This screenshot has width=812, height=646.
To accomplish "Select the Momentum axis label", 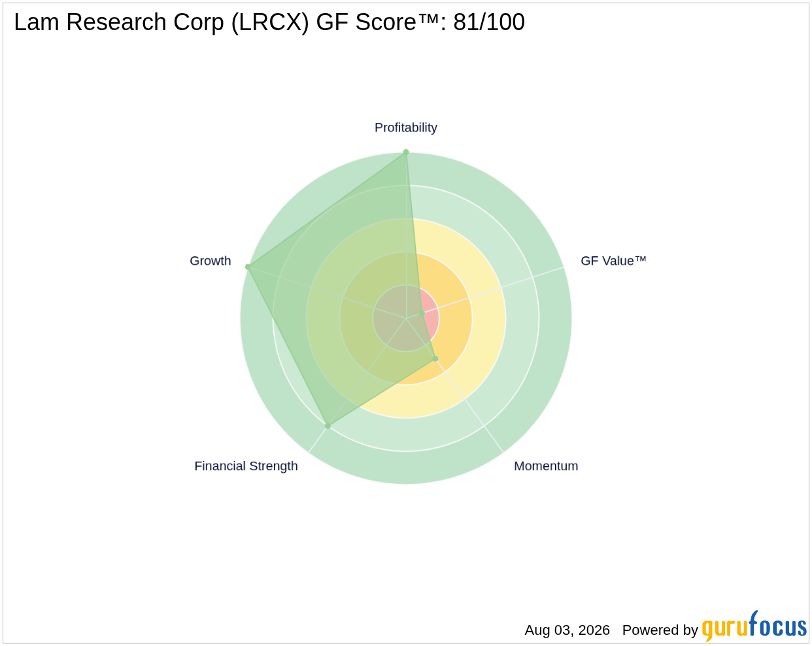I will (x=546, y=466).
